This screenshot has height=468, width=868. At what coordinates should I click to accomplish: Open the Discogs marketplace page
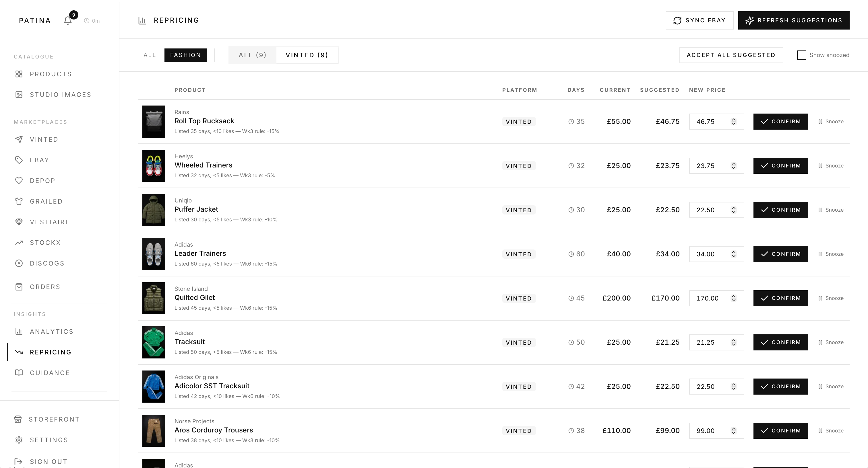click(47, 263)
